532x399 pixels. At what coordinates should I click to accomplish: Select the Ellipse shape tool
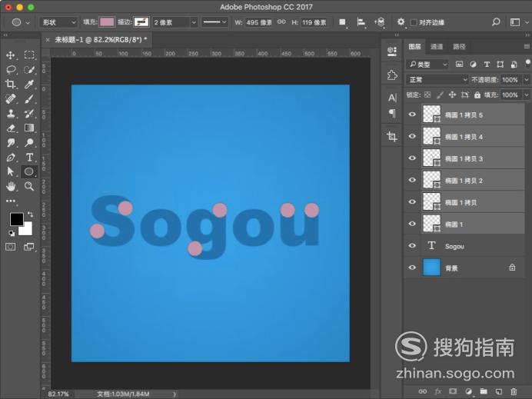(x=29, y=171)
